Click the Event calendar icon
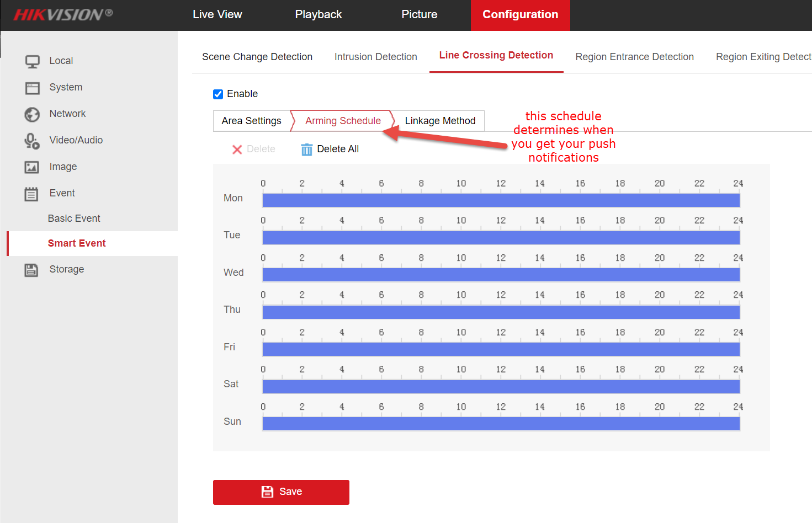Image resolution: width=812 pixels, height=523 pixels. [31, 194]
